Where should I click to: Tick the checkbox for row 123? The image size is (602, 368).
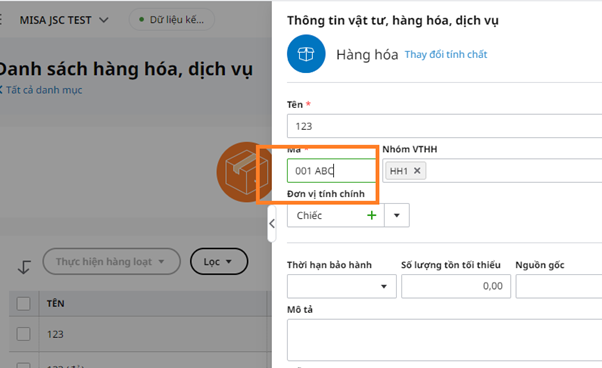tap(23, 334)
